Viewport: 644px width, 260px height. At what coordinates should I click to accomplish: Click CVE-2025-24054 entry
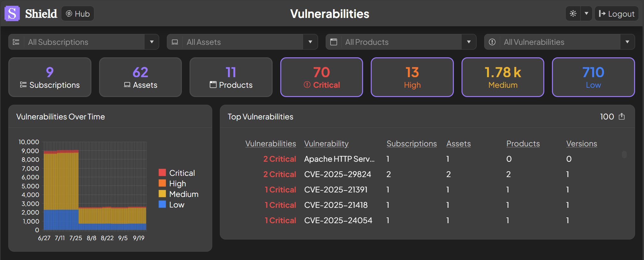click(338, 221)
